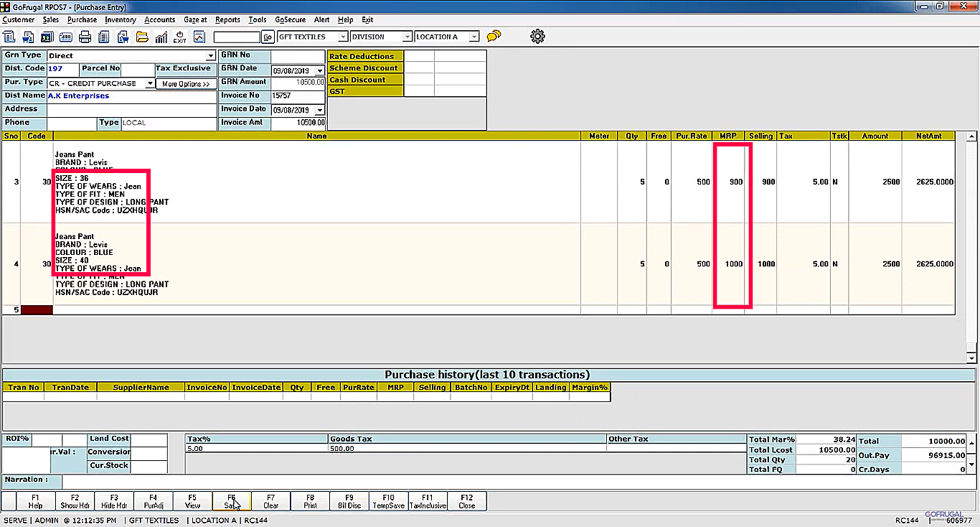Expand the Pur. Type credit purchase dropdown
Viewport: 980px width, 527px height.
(x=150, y=83)
